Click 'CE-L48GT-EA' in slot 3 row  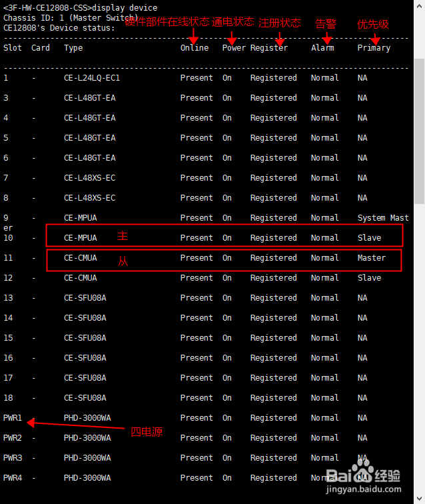tap(90, 98)
